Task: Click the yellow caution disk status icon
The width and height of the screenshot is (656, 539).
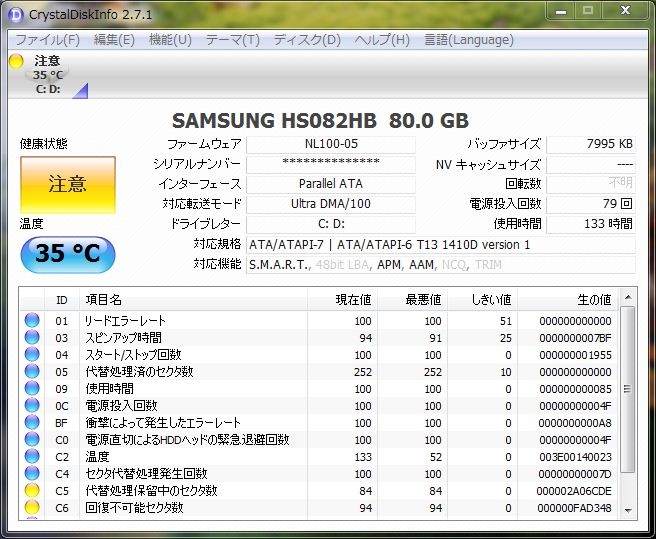Action: tap(16, 62)
